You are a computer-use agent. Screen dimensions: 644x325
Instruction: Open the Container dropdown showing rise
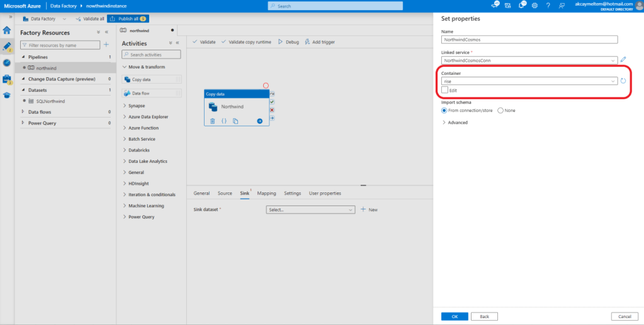[x=529, y=81]
